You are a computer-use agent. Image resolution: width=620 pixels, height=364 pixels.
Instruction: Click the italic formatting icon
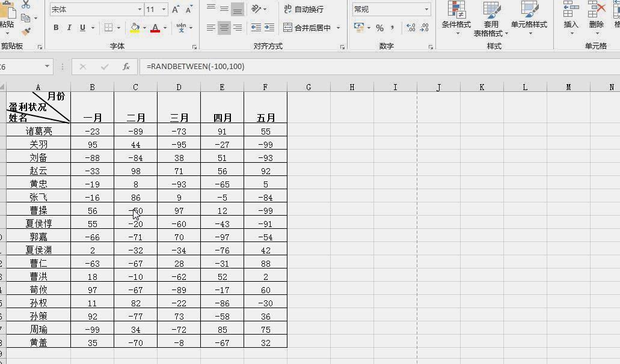(68, 28)
